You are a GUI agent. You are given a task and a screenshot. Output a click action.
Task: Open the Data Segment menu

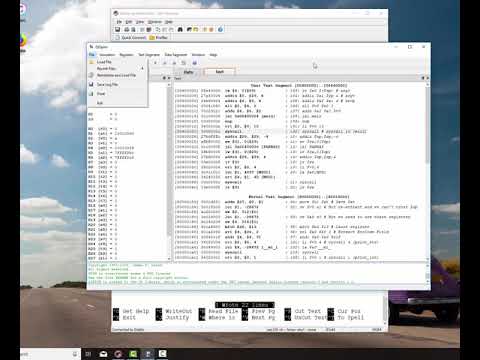tap(176, 55)
